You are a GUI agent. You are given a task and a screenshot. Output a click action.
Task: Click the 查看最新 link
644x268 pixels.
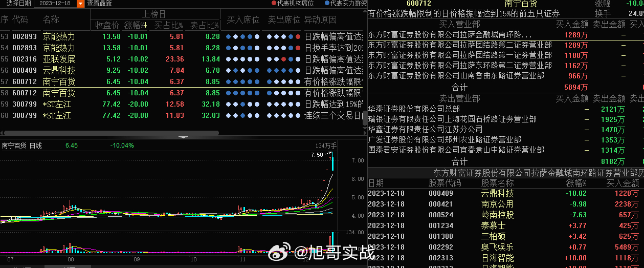99,3
